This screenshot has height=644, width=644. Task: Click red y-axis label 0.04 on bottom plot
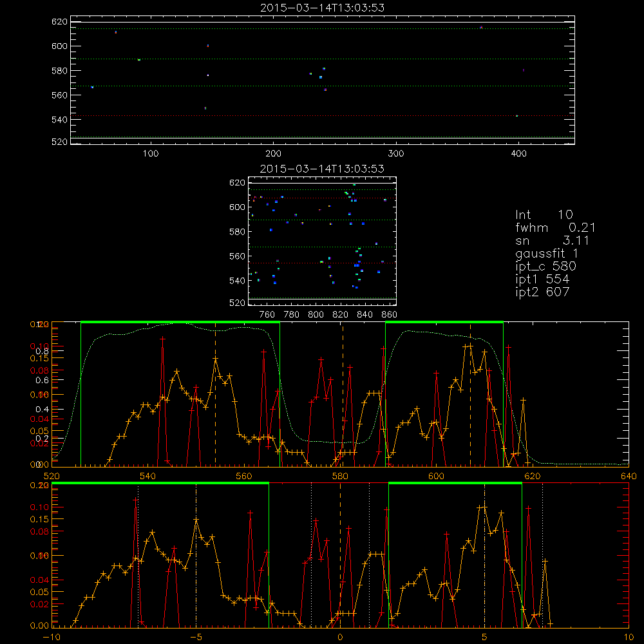pyautogui.click(x=40, y=580)
